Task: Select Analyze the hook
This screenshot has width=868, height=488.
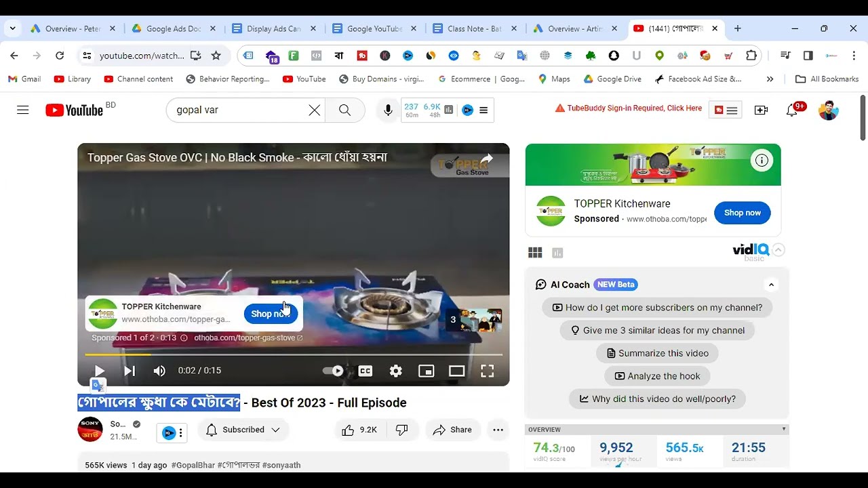Action: [x=657, y=376]
